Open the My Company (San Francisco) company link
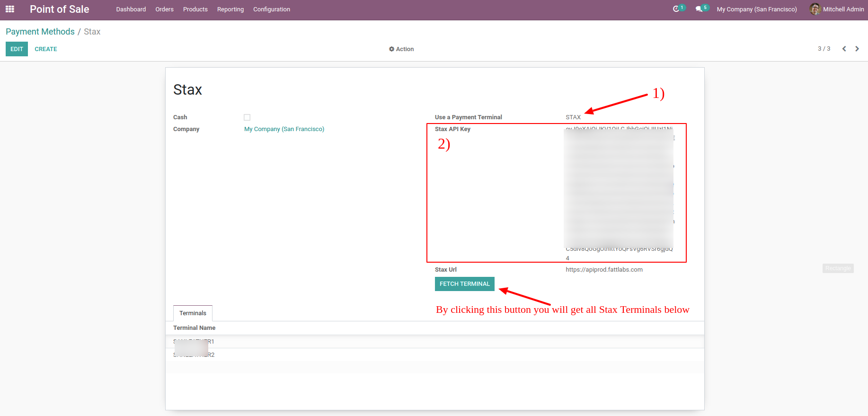This screenshot has width=868, height=416. pyautogui.click(x=284, y=129)
